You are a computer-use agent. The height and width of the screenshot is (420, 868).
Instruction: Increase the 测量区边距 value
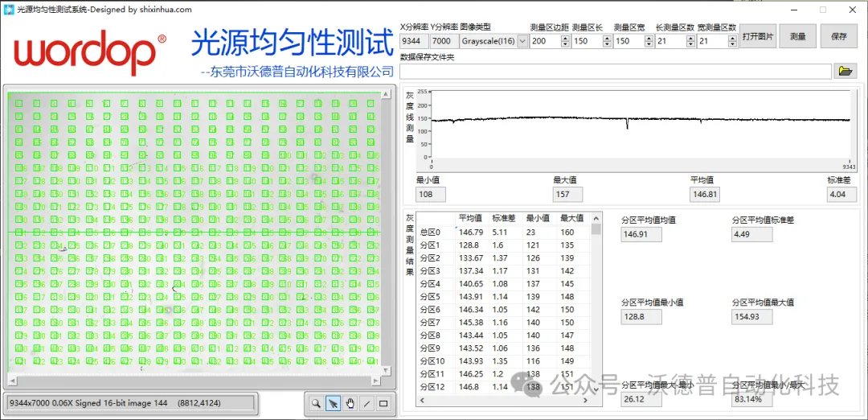pyautogui.click(x=565, y=38)
